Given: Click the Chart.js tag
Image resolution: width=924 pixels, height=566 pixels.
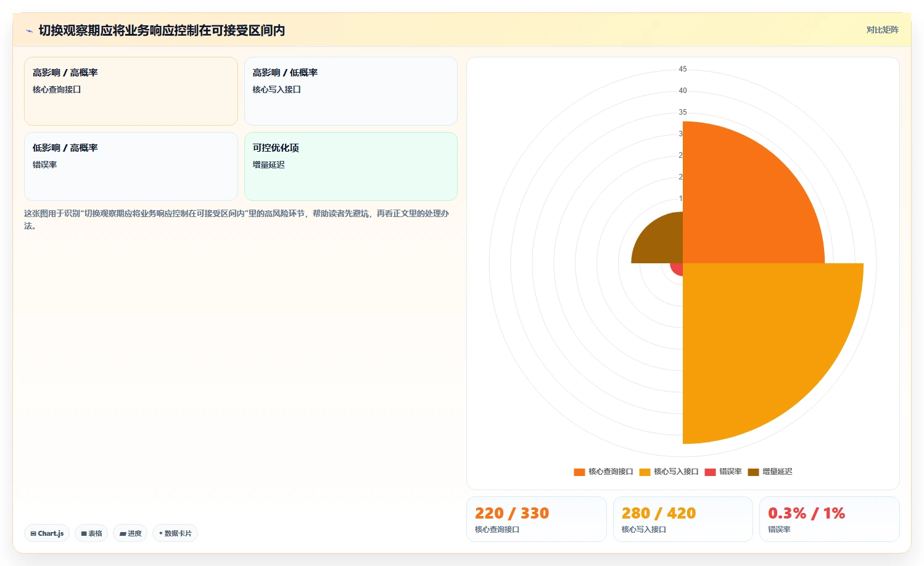Looking at the screenshot, I should (47, 533).
